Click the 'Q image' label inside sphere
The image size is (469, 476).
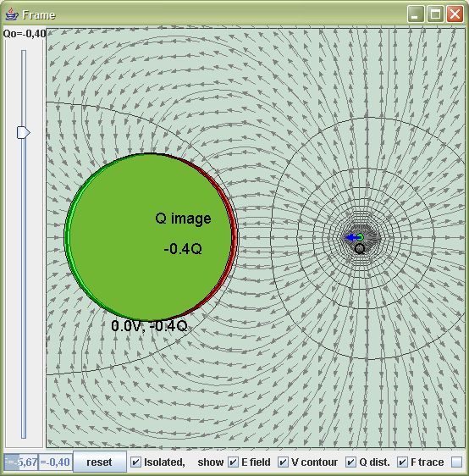pos(183,219)
